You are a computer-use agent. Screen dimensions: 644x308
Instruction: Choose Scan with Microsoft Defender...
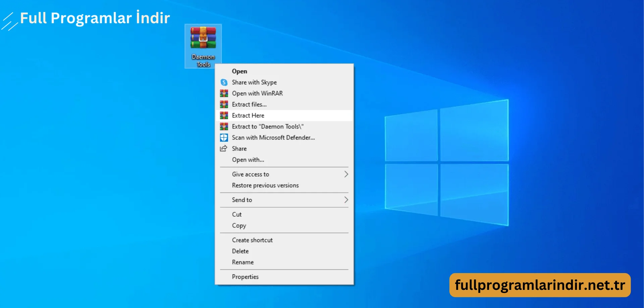click(x=284, y=138)
